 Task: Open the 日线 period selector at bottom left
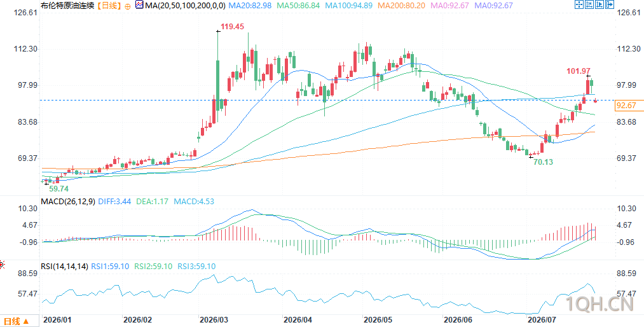pyautogui.click(x=16, y=321)
